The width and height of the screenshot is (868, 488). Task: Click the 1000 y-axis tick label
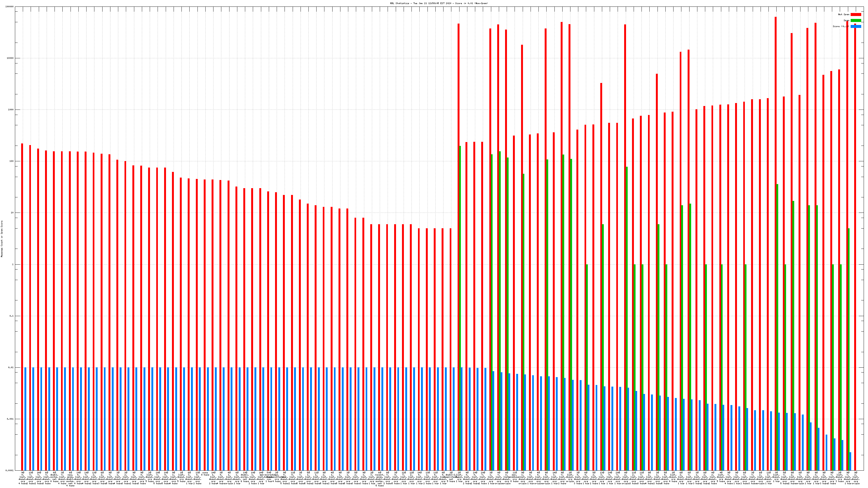(11, 110)
